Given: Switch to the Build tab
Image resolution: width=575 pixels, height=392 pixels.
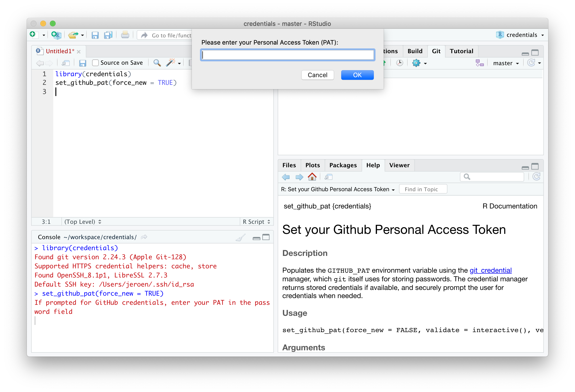Looking at the screenshot, I should (415, 51).
